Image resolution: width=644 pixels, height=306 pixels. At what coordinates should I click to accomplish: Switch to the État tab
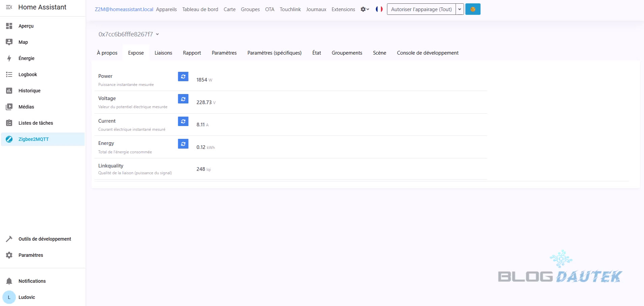[x=316, y=53]
